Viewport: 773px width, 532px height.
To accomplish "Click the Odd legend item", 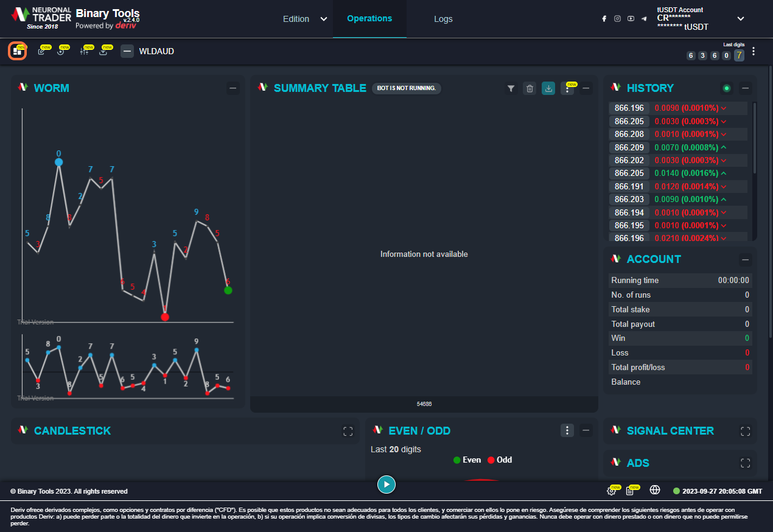I will tap(500, 460).
